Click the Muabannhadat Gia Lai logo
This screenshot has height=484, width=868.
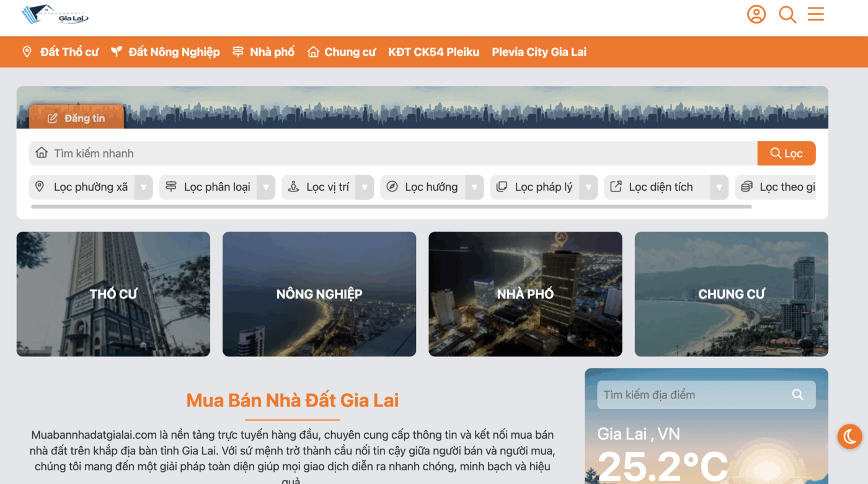[x=55, y=14]
